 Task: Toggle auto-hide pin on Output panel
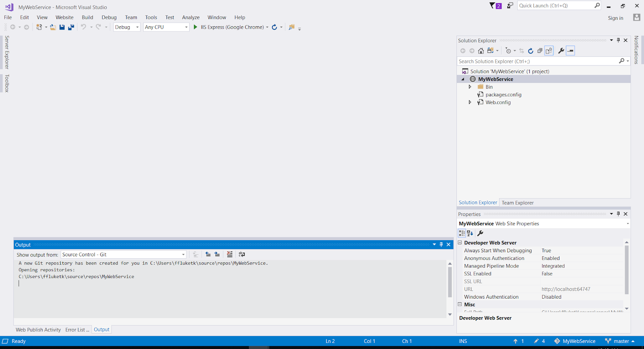click(441, 245)
